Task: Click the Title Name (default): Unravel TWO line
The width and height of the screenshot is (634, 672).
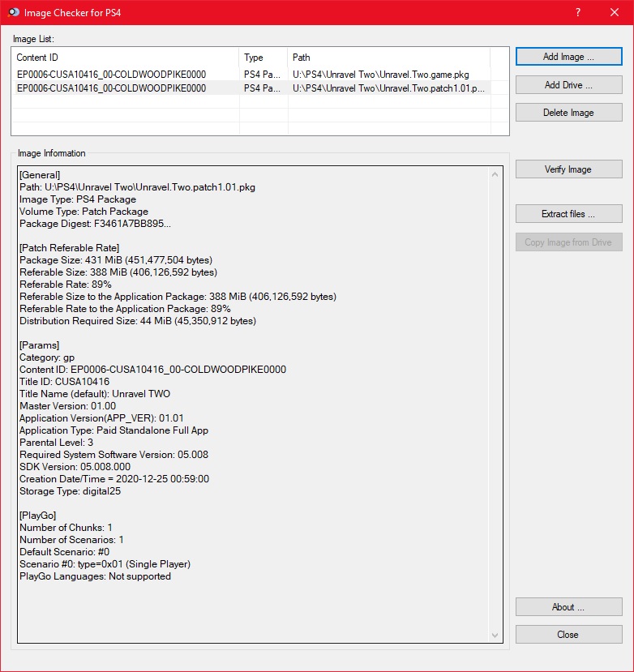Action: coord(95,394)
